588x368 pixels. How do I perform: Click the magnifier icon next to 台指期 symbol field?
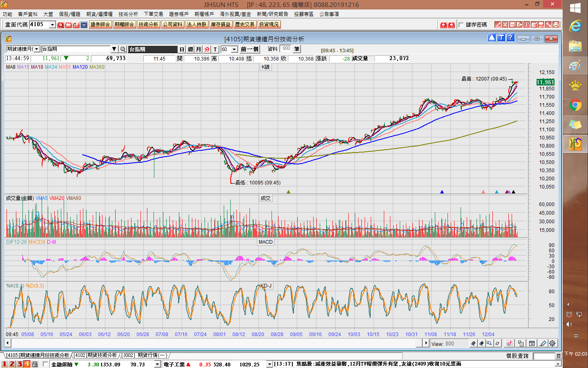tap(122, 49)
